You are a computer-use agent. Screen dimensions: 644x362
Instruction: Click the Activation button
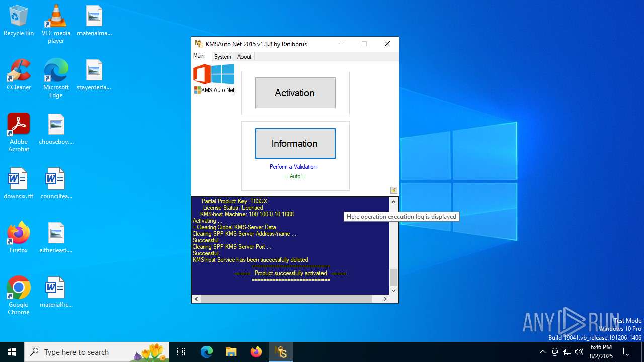(x=295, y=93)
